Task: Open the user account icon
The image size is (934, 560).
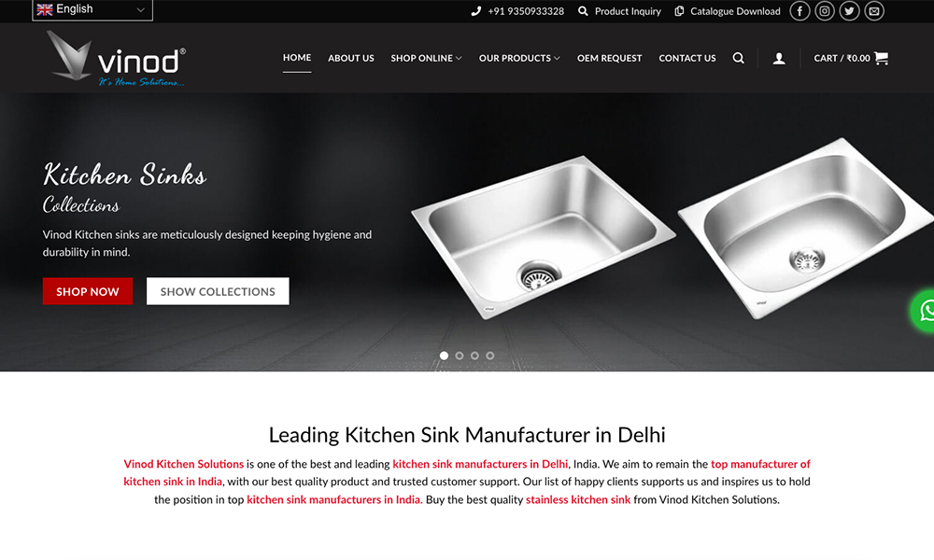Action: pos(779,58)
